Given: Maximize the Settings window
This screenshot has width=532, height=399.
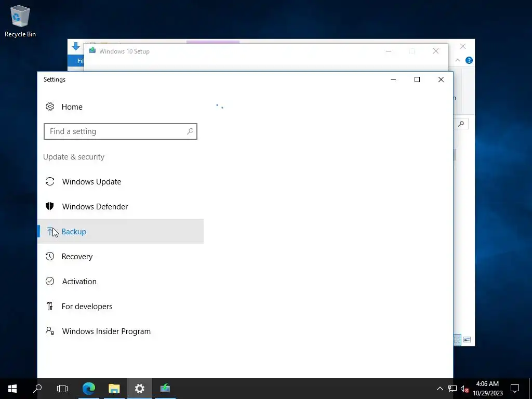Looking at the screenshot, I should coord(417,79).
